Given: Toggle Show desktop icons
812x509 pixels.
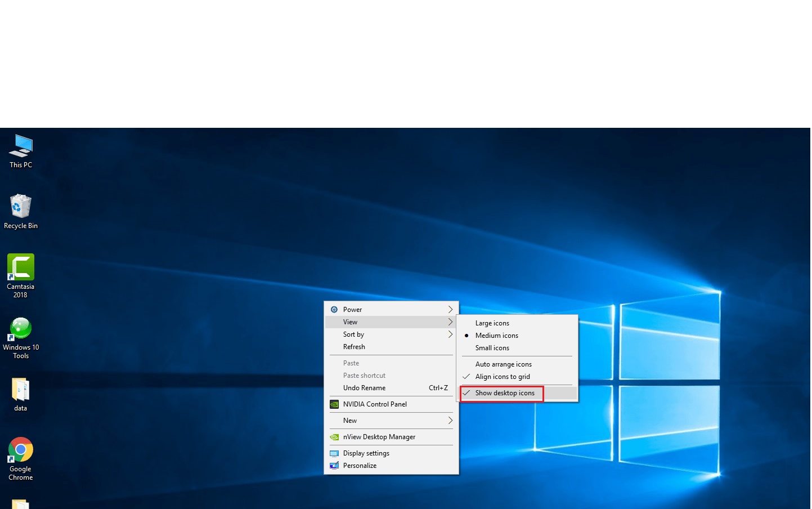Looking at the screenshot, I should tap(504, 392).
